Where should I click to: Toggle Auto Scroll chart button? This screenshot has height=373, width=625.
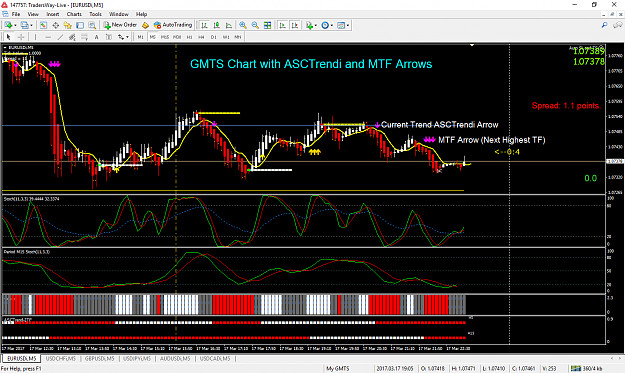283,25
